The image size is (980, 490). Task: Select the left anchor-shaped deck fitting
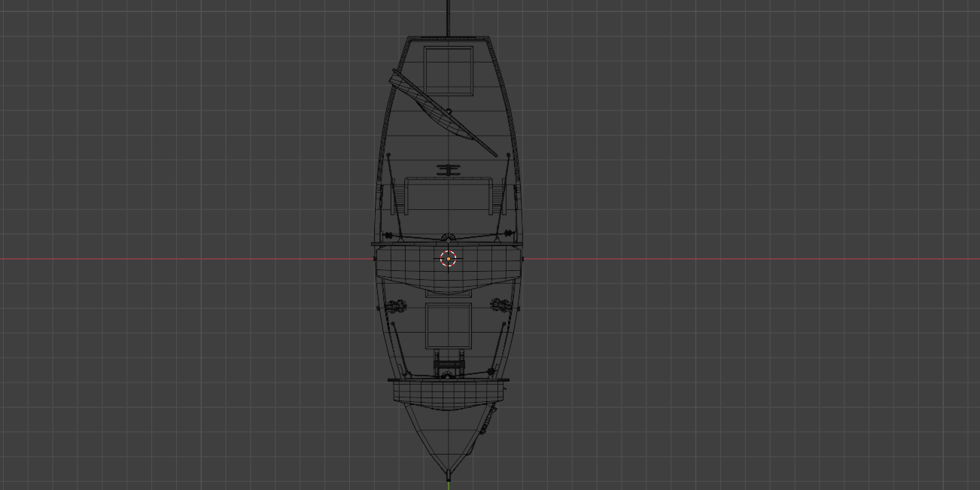pos(396,306)
